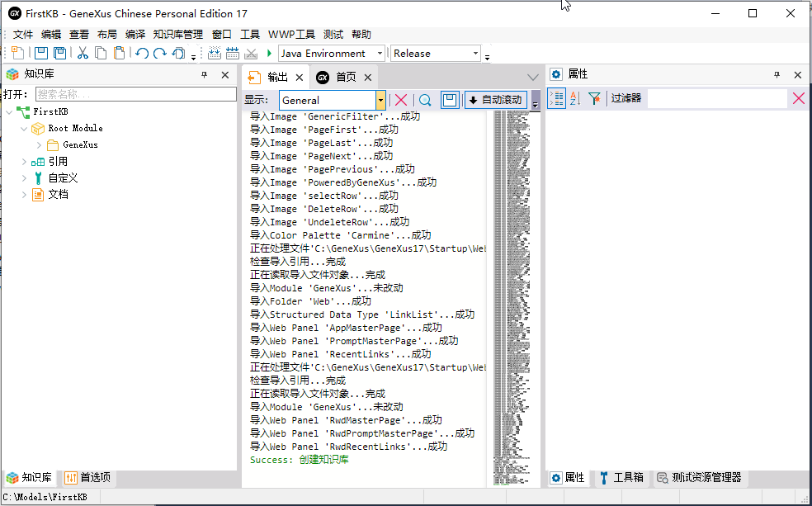
Task: Open the document tab list chevron
Action: coord(533,78)
